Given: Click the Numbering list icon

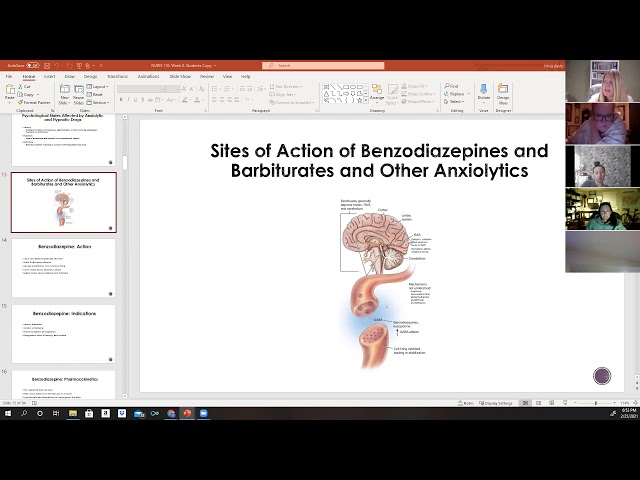Looking at the screenshot, I should [x=227, y=89].
